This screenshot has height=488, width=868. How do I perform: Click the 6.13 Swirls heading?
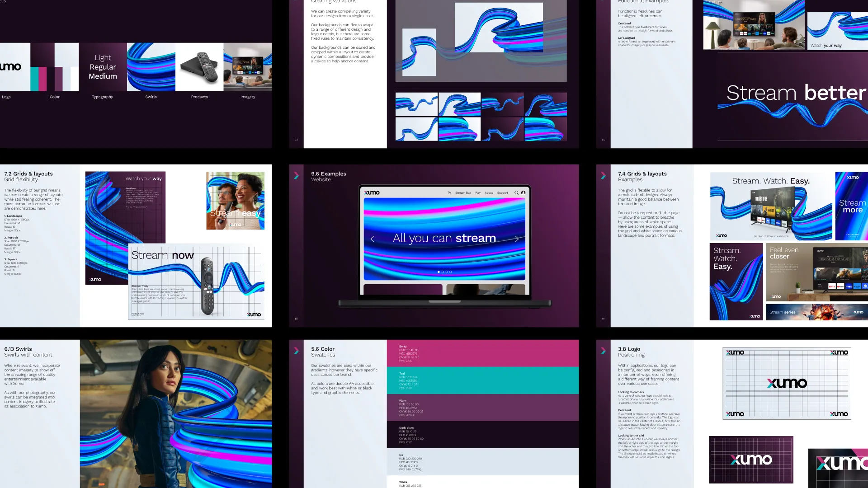(18, 349)
